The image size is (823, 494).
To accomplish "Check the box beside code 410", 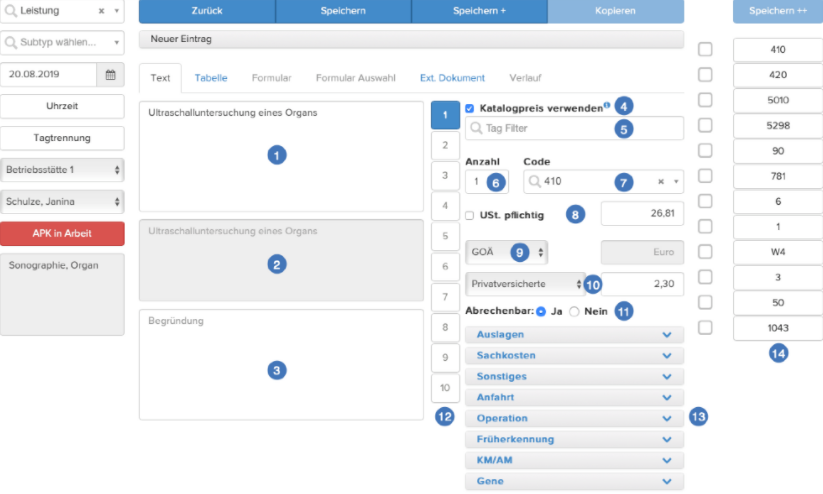I will pos(705,49).
